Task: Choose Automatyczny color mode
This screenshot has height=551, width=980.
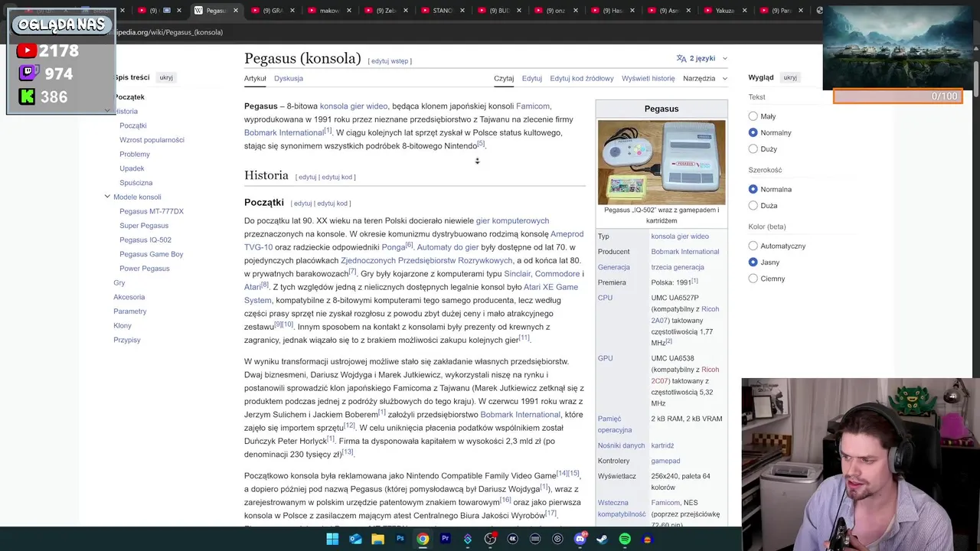Action: click(753, 246)
